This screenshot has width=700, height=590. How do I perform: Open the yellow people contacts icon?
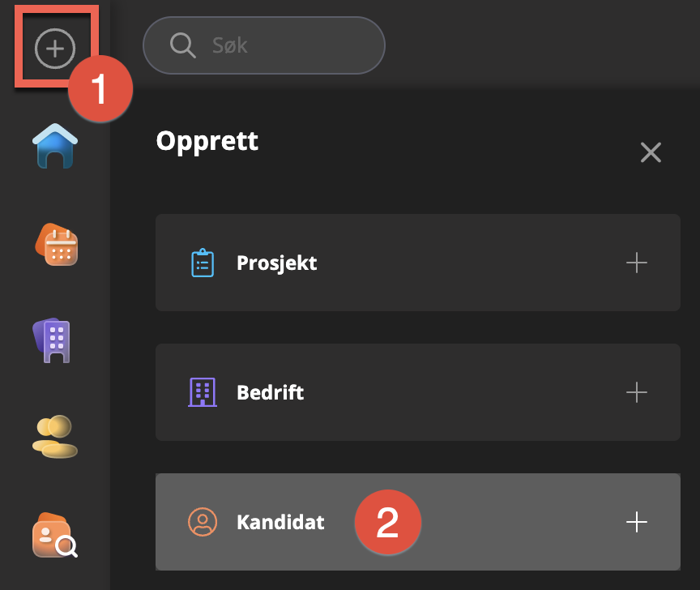coord(54,436)
